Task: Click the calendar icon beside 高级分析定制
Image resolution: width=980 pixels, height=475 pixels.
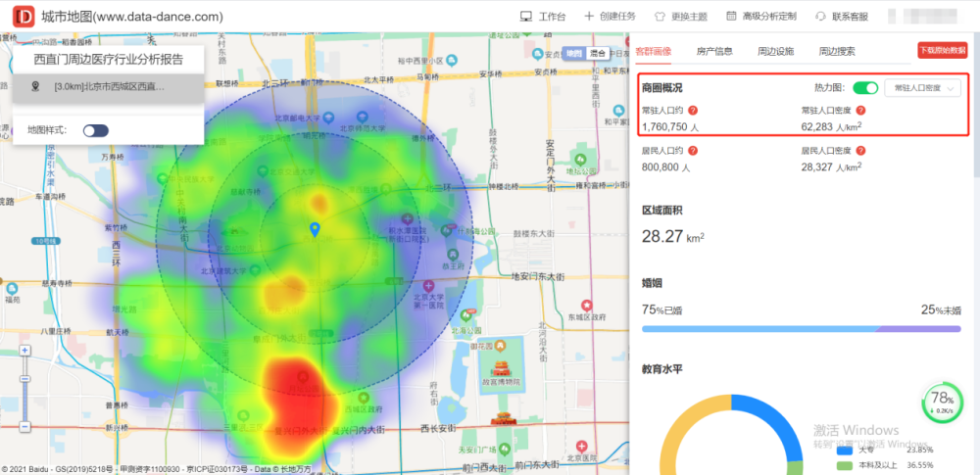Action: pos(731,17)
